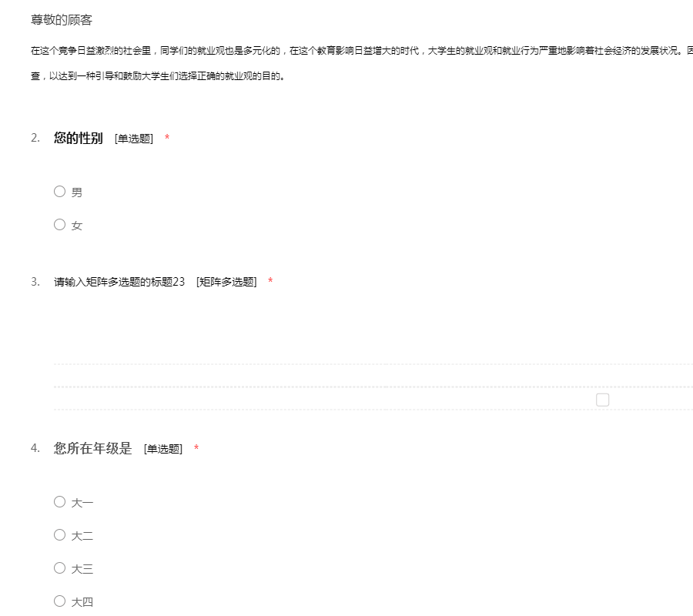Click the 尊敬的顾客 heading
This screenshot has width=693, height=616.
[62, 20]
